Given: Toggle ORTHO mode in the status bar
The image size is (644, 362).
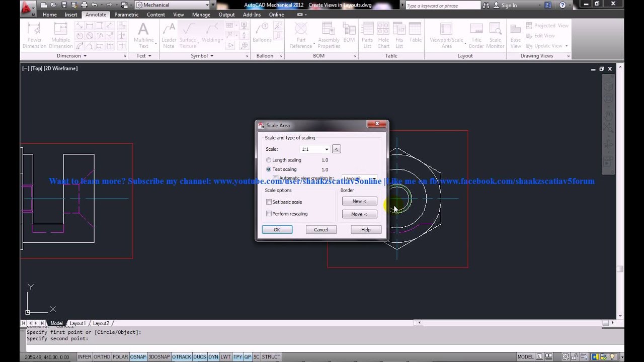Looking at the screenshot, I should click(102, 357).
